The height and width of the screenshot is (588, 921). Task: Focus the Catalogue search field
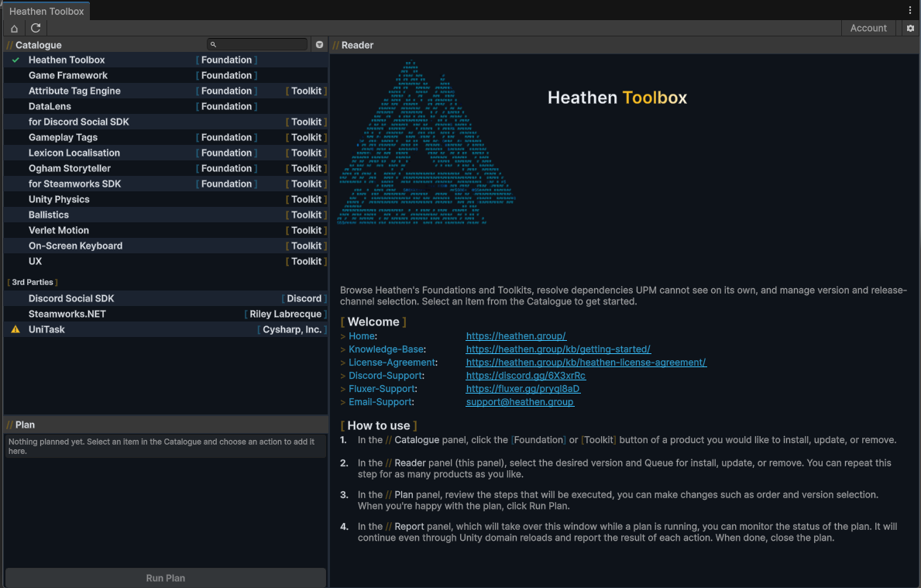click(x=257, y=45)
